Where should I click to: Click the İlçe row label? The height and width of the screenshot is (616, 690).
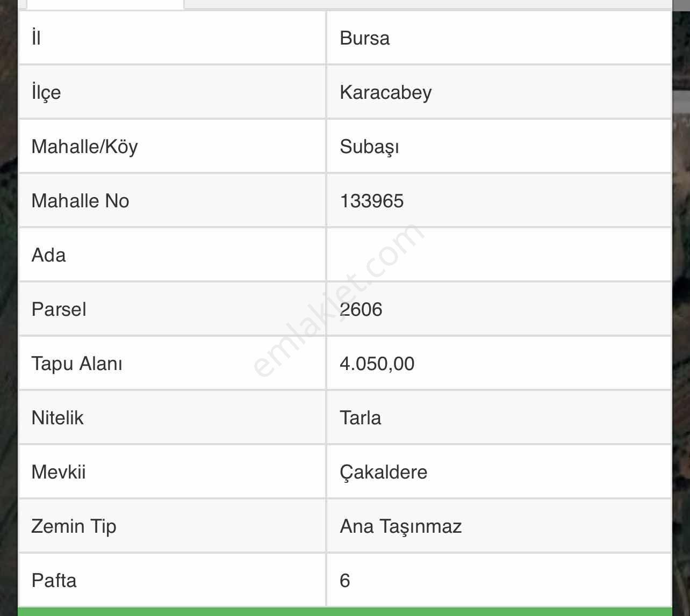pos(46,92)
